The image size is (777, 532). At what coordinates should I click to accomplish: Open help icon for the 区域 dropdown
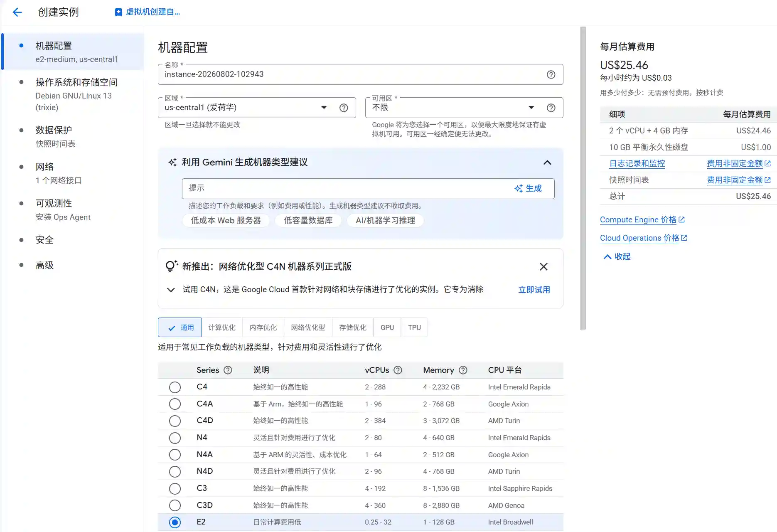click(344, 108)
